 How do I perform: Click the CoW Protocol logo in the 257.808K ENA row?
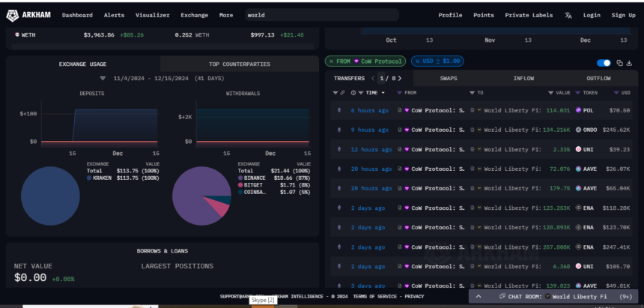407,247
